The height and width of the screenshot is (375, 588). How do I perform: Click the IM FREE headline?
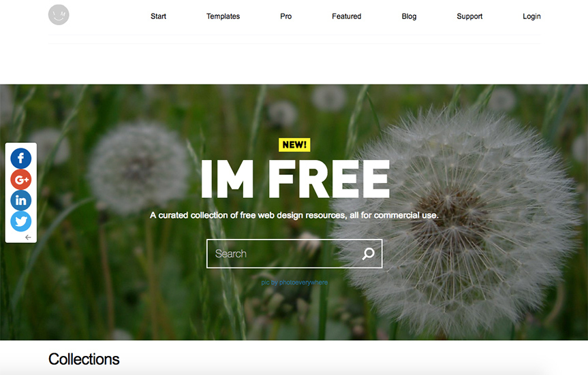tap(296, 179)
